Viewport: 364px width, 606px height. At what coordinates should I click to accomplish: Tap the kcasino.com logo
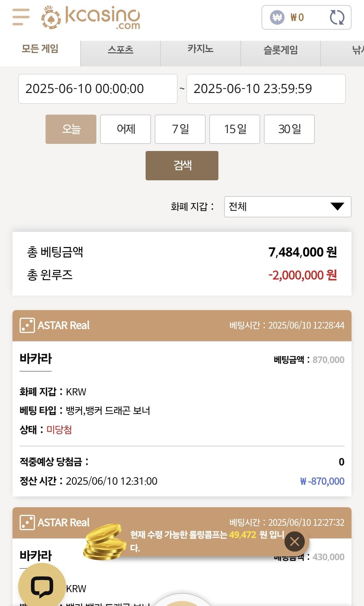91,18
